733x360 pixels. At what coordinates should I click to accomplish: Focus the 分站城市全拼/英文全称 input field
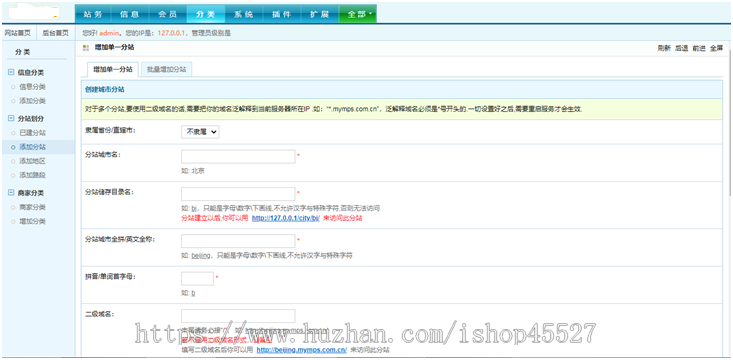238,241
